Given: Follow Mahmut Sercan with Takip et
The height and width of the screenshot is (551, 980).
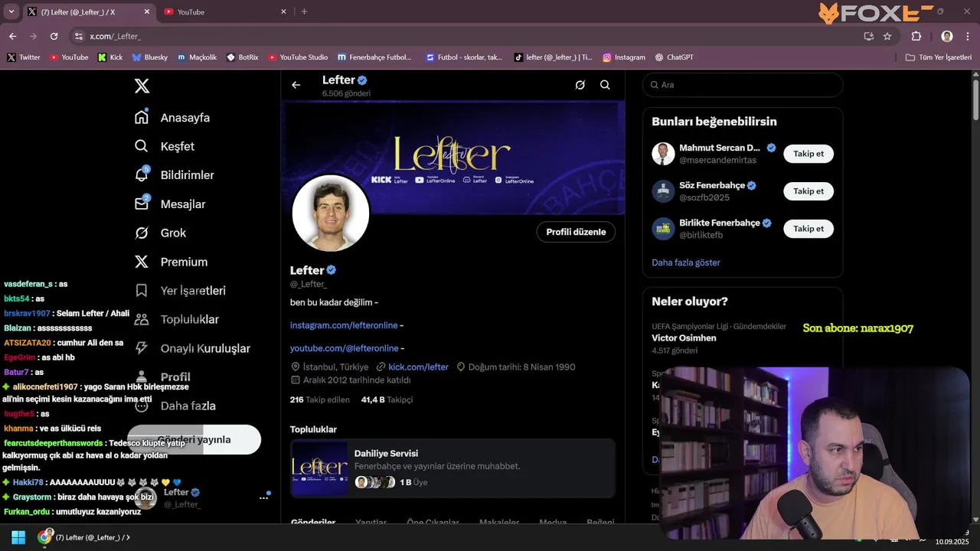Looking at the screenshot, I should click(808, 154).
